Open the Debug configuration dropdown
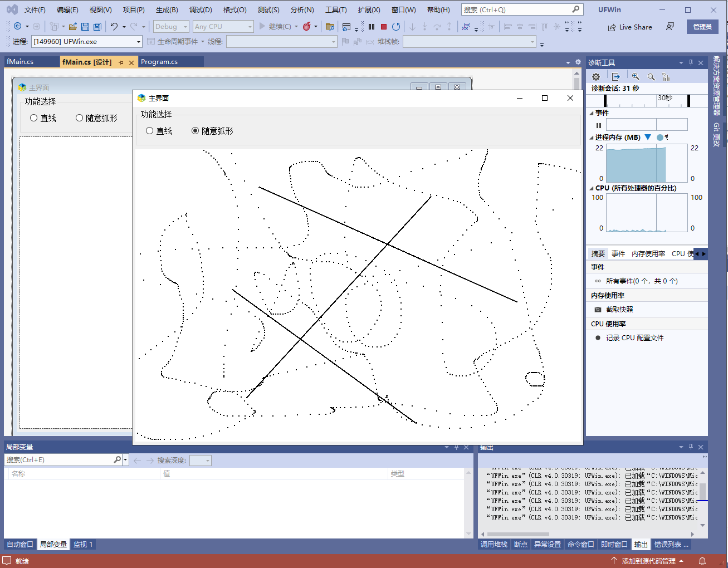This screenshot has width=728, height=568. point(171,26)
